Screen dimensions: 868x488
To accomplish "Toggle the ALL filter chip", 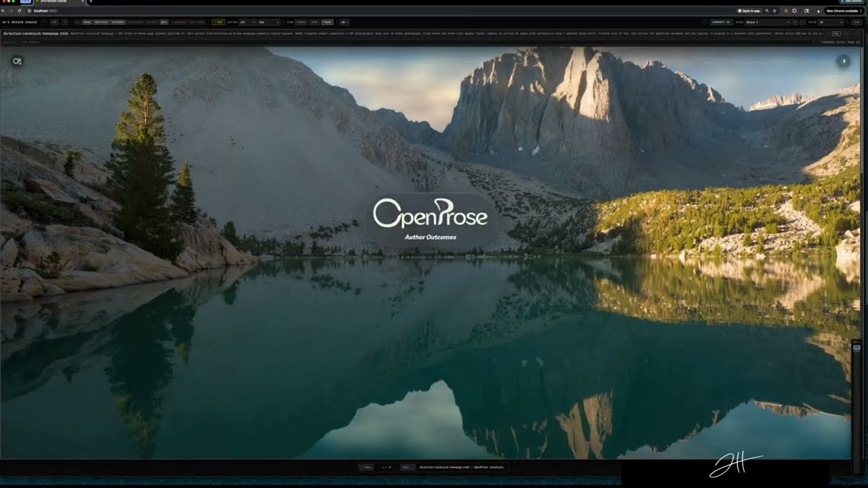I will (164, 22).
